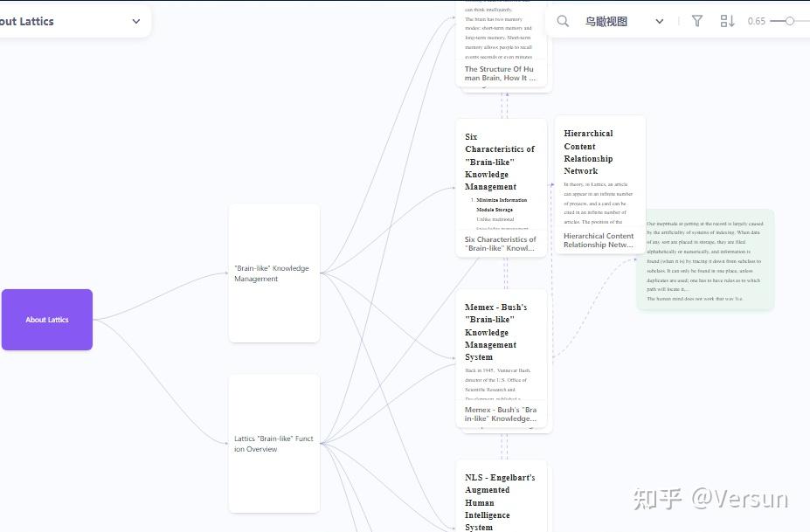Click the sort order icon
The width and height of the screenshot is (810, 532).
pyautogui.click(x=727, y=21)
